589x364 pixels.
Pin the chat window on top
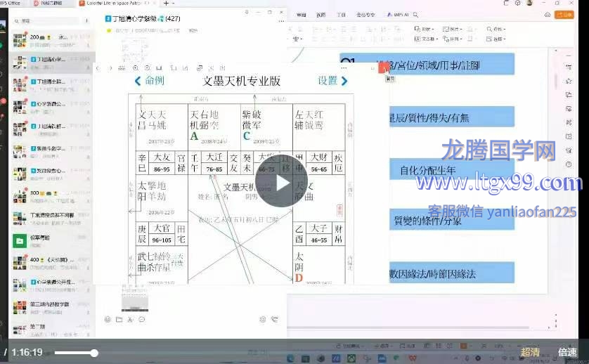(x=247, y=12)
